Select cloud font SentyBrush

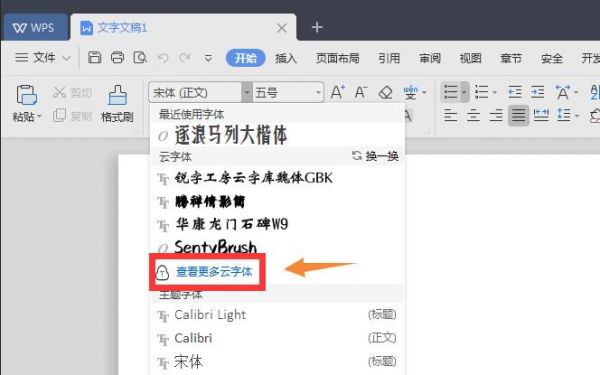click(277, 246)
